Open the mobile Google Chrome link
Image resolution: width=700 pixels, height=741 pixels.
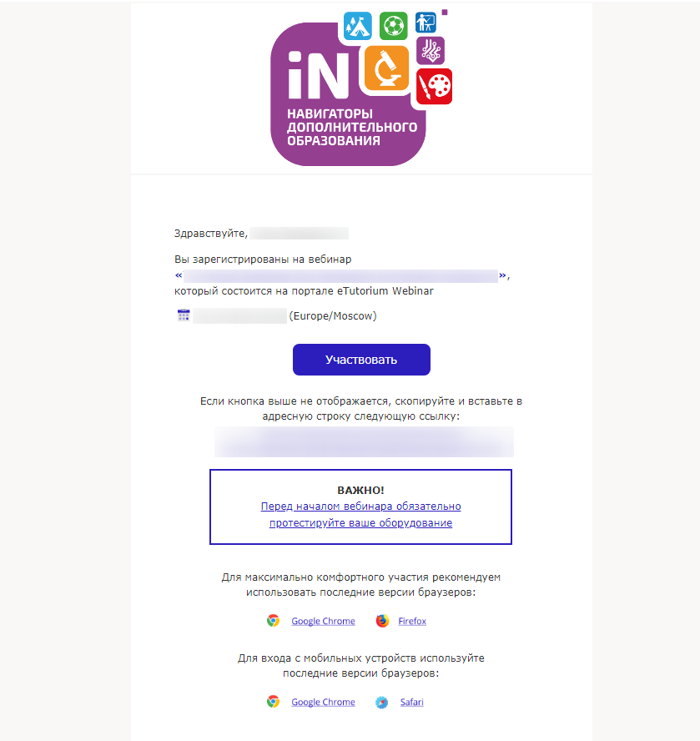pyautogui.click(x=323, y=703)
